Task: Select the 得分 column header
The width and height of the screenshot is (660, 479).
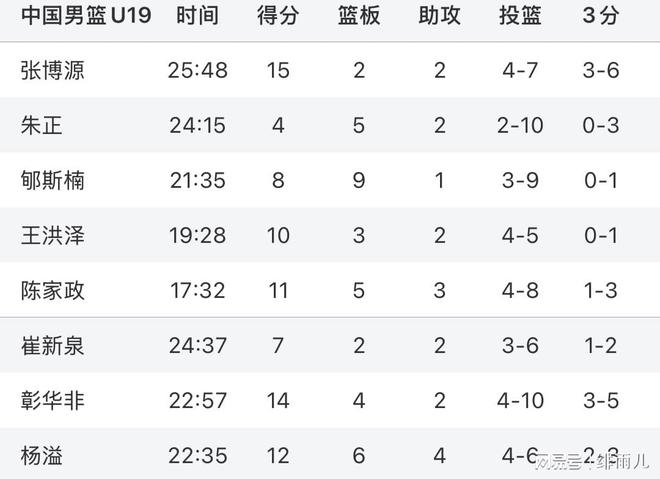Action: (x=278, y=16)
